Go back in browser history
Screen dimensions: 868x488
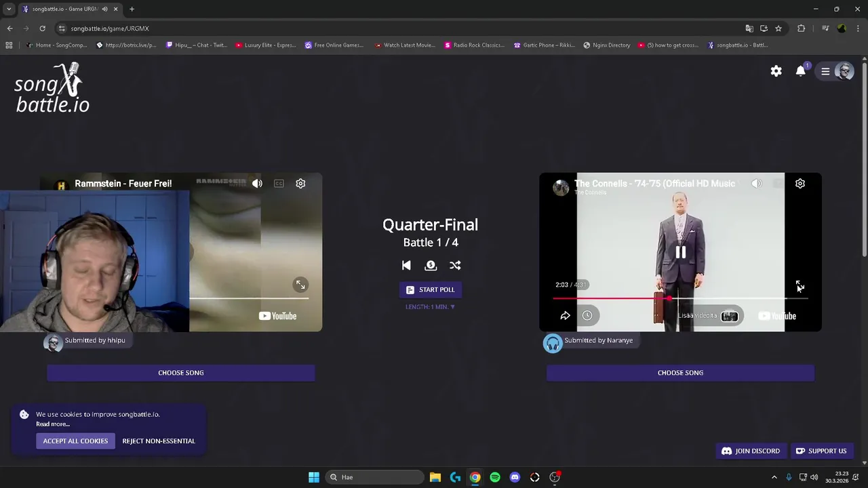click(x=9, y=28)
